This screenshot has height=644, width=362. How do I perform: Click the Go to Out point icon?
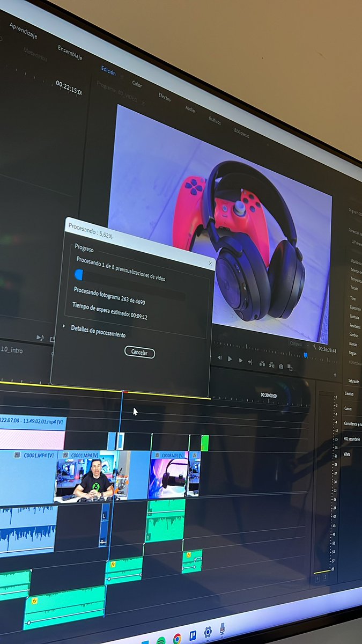tap(250, 362)
